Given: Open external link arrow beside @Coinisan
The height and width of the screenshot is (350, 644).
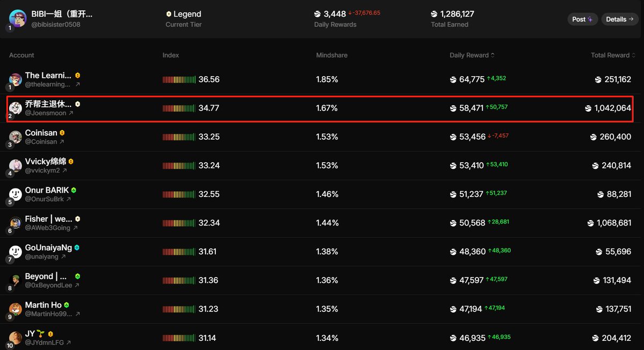Looking at the screenshot, I should tap(62, 142).
